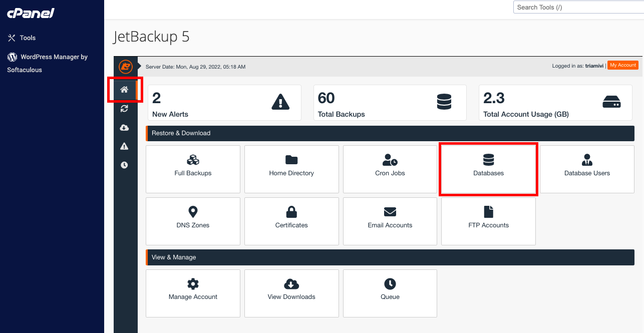The image size is (644, 333).
Task: Click the WordPress logo icon in sidebar
Action: (12, 57)
